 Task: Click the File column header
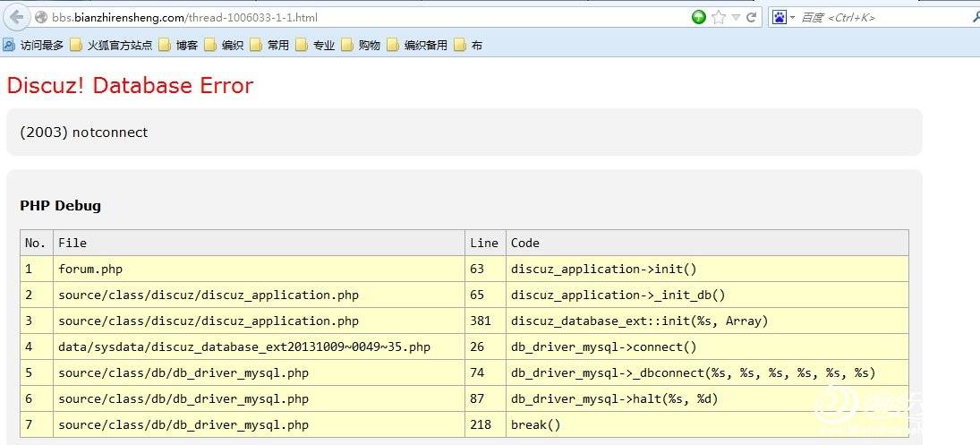click(x=260, y=243)
